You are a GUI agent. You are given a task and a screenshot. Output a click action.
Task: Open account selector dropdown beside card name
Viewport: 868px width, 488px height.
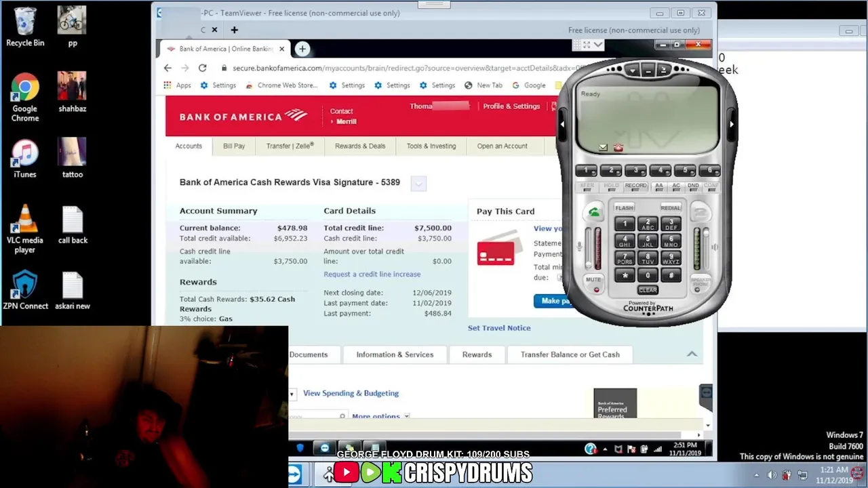418,183
